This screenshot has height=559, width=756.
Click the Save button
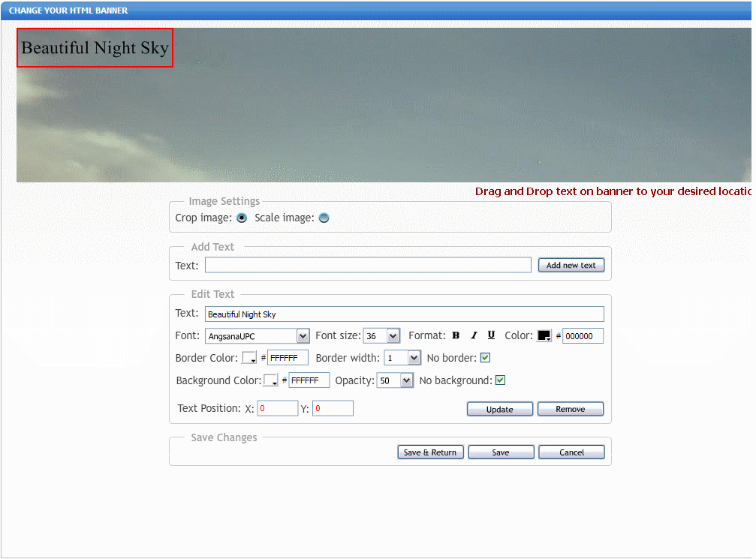pos(501,452)
